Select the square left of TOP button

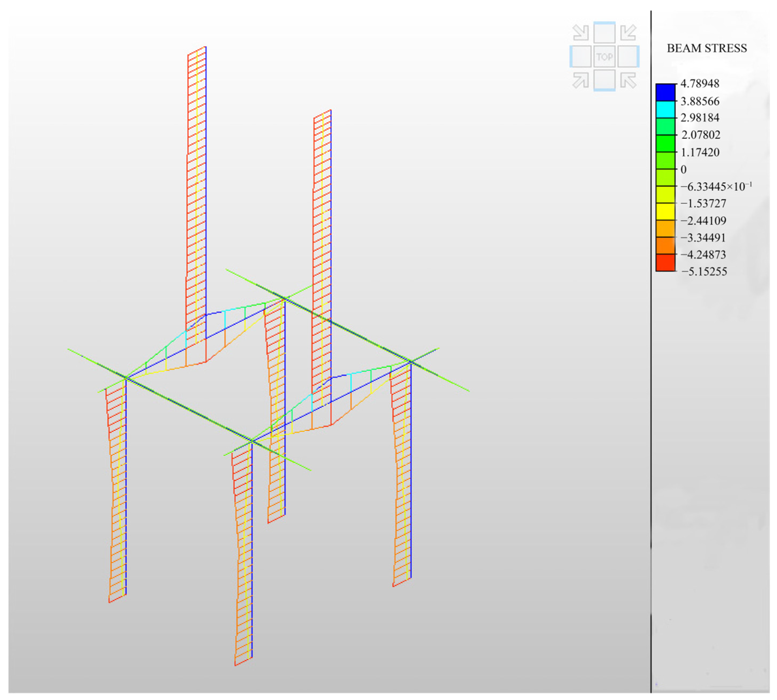click(x=580, y=57)
